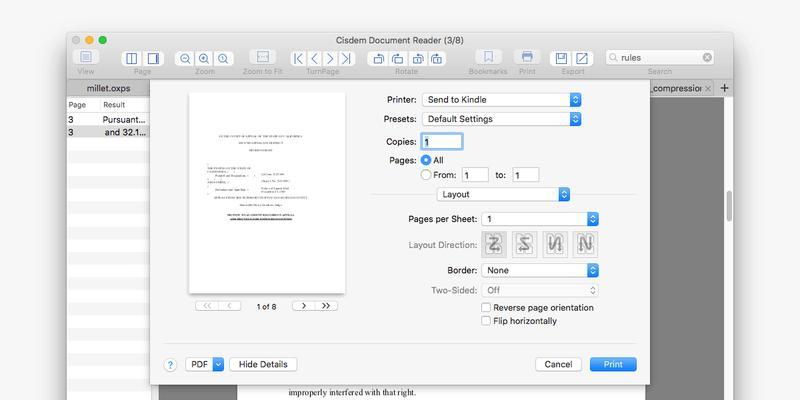Click the Page column header

pos(83,105)
